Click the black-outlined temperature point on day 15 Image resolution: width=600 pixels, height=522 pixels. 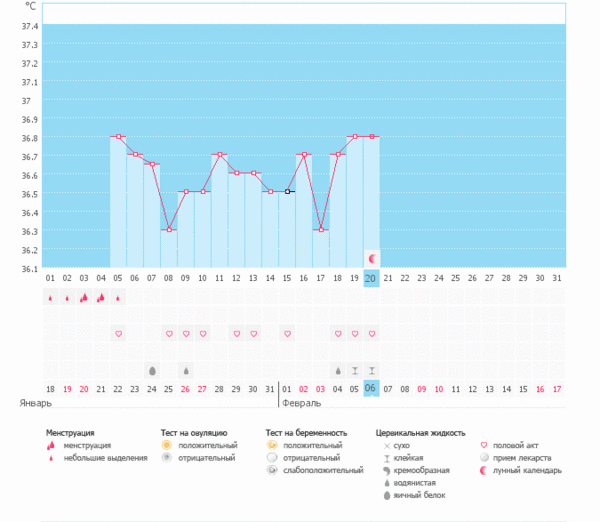pos(287,192)
